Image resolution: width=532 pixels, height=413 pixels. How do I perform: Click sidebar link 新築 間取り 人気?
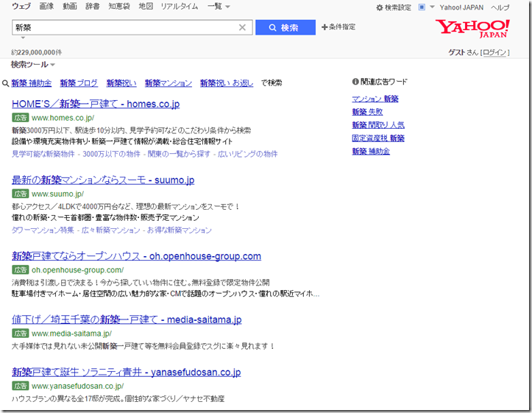click(378, 125)
